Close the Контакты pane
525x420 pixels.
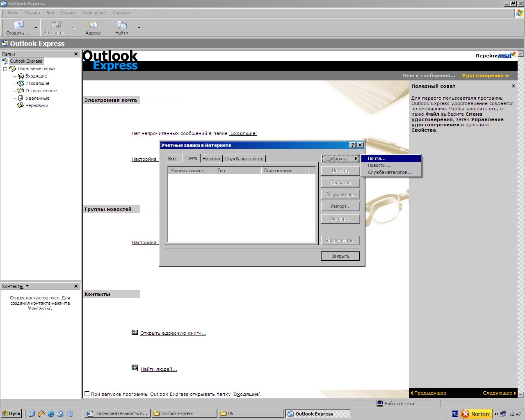pos(76,286)
